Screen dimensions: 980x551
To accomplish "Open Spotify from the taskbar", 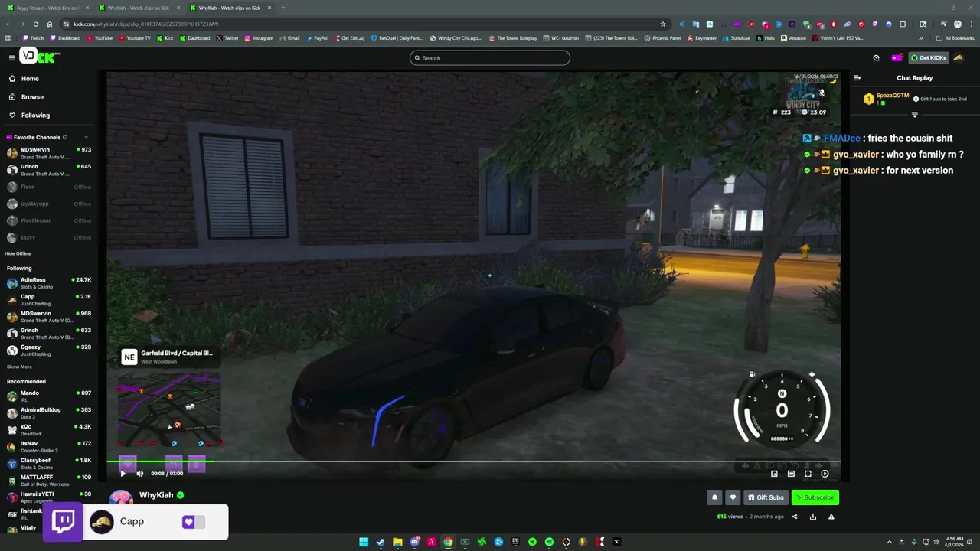I will (x=549, y=542).
